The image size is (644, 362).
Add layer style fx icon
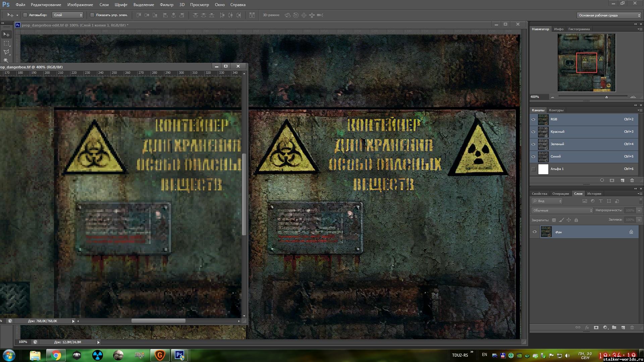587,327
